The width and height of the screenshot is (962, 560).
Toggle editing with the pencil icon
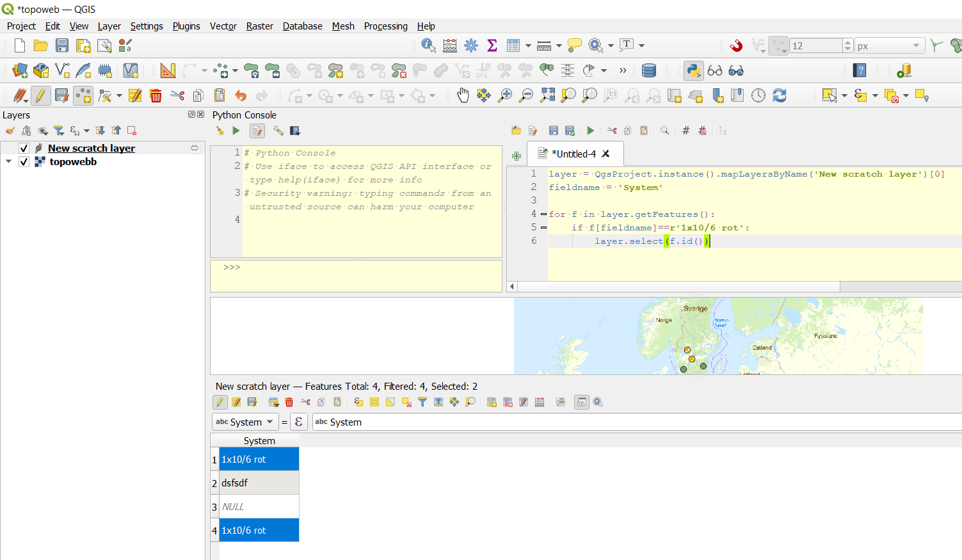point(41,95)
